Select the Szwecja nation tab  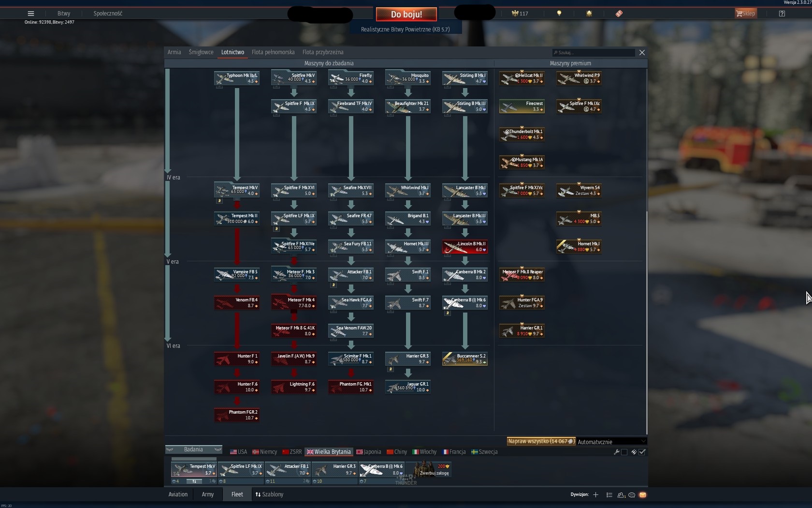coord(484,452)
